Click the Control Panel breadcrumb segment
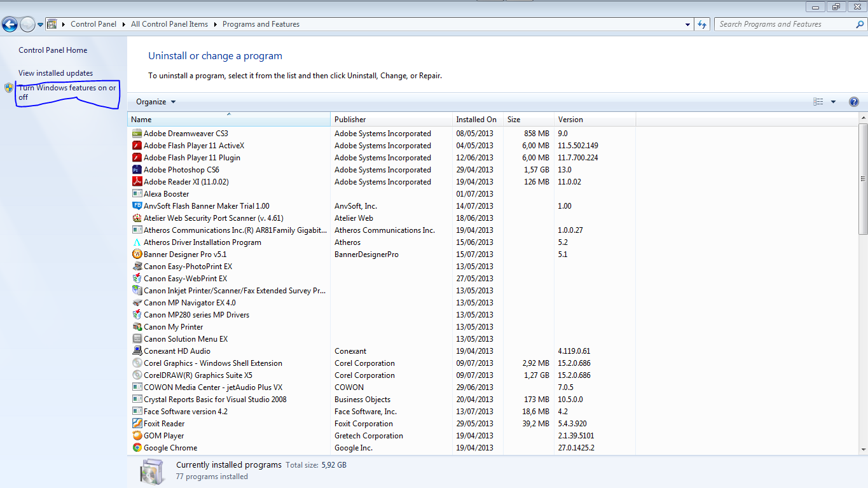Image resolution: width=868 pixels, height=488 pixels. (93, 24)
